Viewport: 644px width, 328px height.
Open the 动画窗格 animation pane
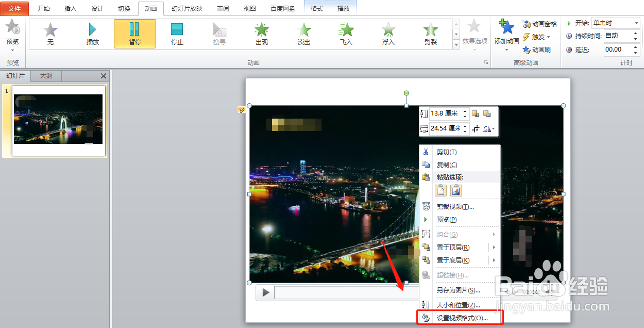point(539,23)
